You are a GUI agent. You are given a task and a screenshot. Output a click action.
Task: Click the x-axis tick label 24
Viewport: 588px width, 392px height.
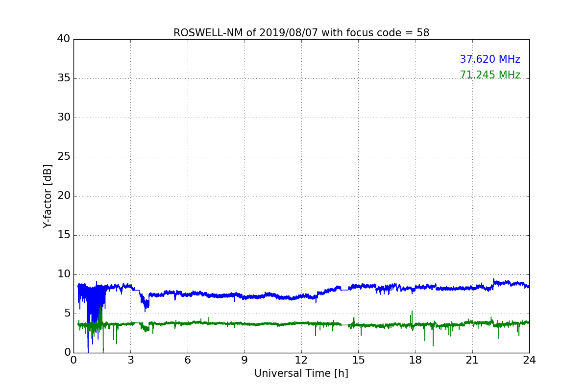529,360
